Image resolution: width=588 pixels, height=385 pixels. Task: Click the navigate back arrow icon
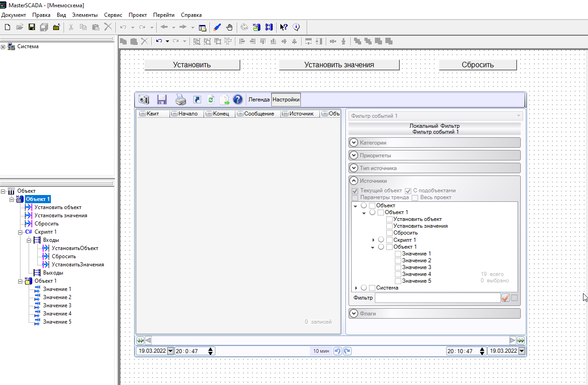pos(164,27)
